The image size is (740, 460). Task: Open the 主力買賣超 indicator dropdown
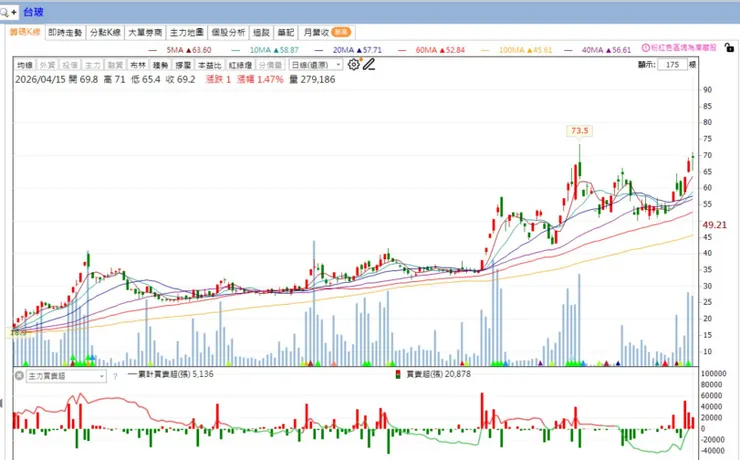[x=66, y=376]
